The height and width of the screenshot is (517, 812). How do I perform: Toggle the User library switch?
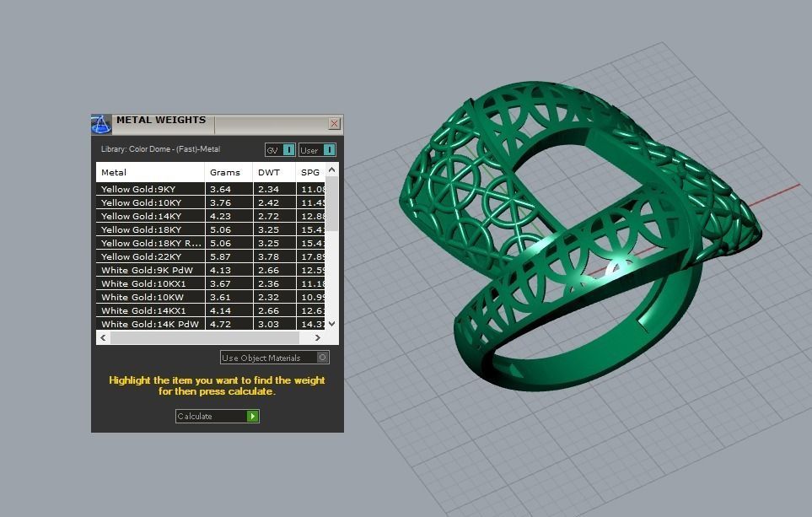[x=317, y=150]
